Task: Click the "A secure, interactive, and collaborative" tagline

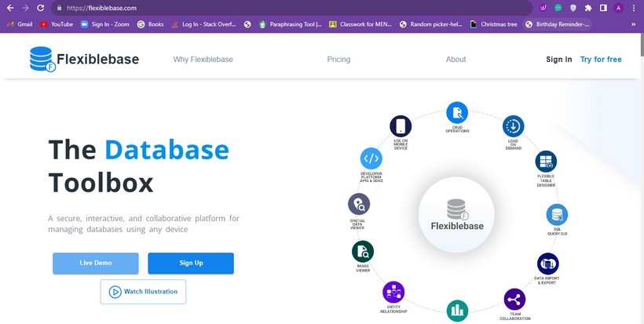Action: click(x=144, y=224)
